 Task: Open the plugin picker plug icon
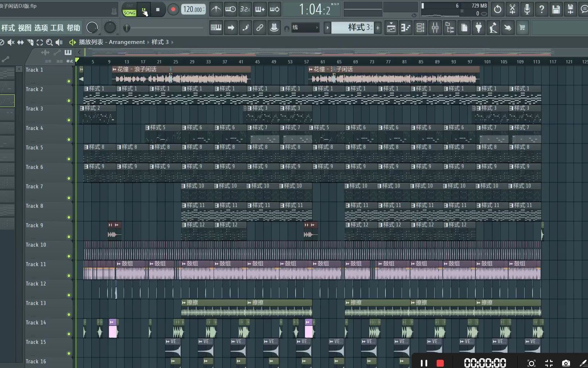click(479, 28)
